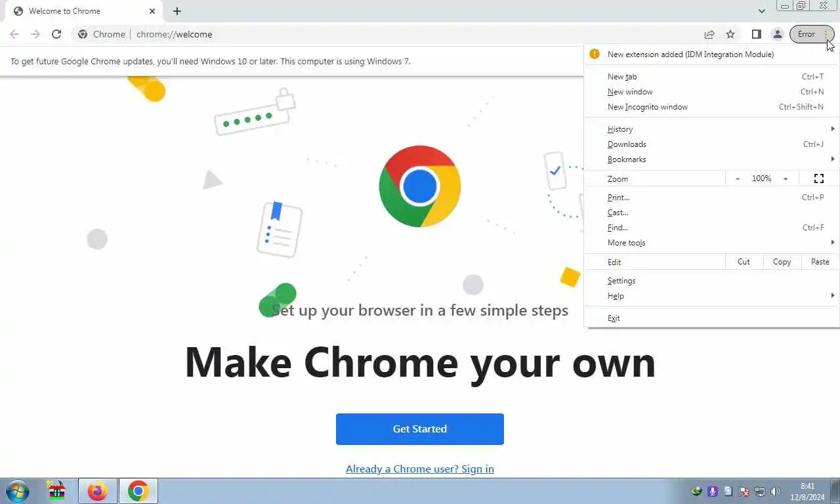This screenshot has height=504, width=840.
Task: Click the address bar showing chrome://welcome
Action: coord(175,34)
